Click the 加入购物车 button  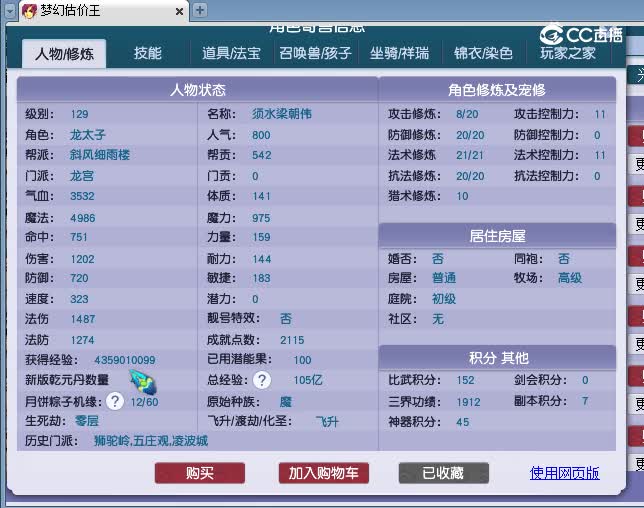pyautogui.click(x=324, y=473)
